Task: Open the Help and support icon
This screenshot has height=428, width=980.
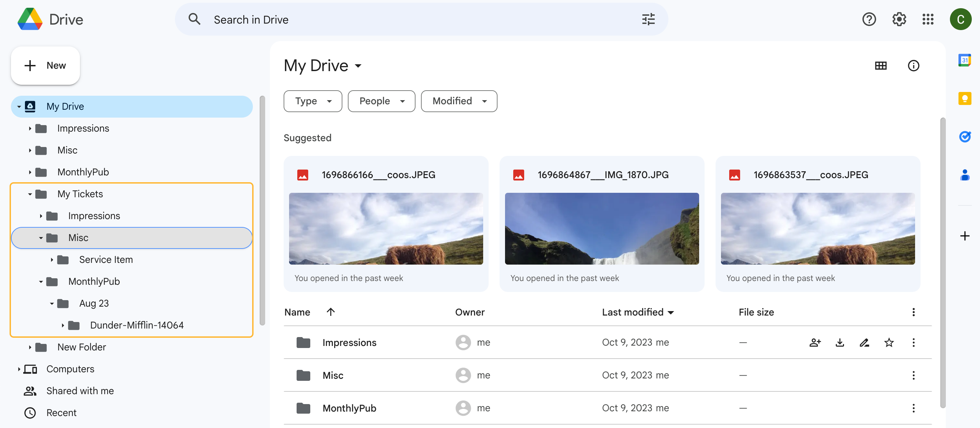Action: point(869,19)
